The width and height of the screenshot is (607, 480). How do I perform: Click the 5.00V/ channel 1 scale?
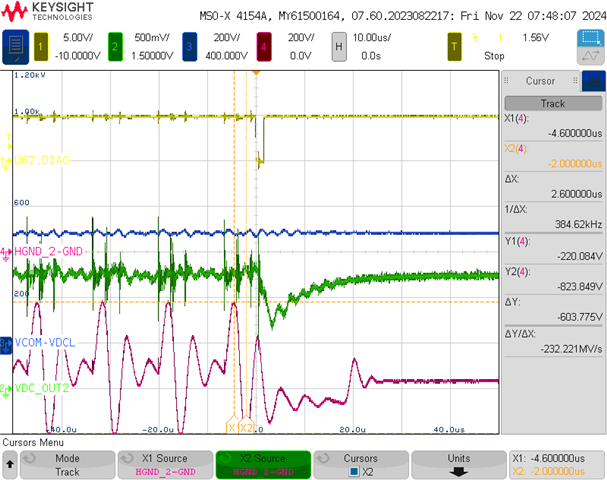[x=78, y=38]
